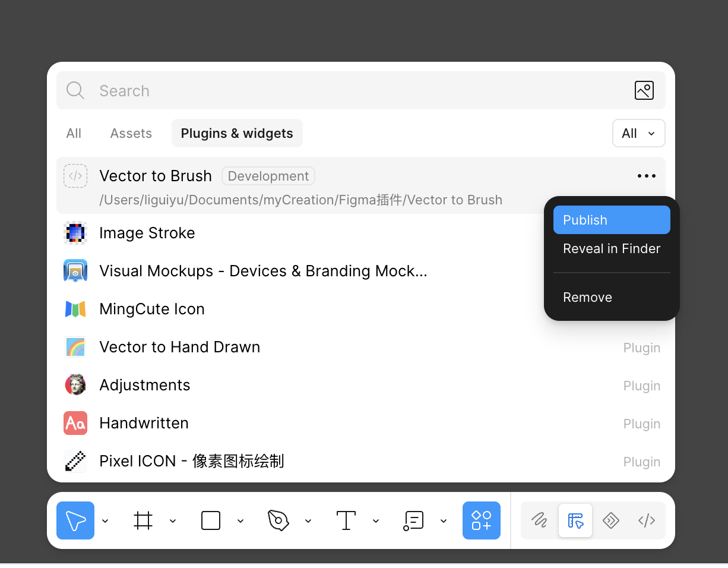Open the Pixel ICON - 像素图标绘制 plugin
This screenshot has height=568, width=728.
pyautogui.click(x=361, y=461)
